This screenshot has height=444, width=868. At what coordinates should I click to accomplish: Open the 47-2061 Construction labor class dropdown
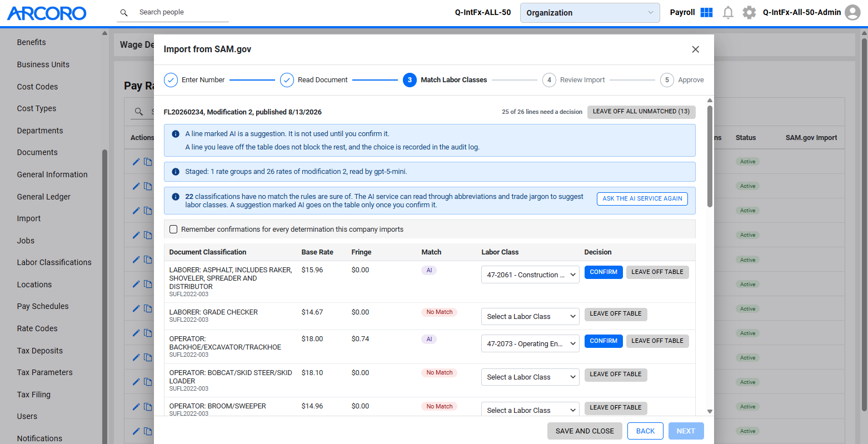[x=530, y=275]
